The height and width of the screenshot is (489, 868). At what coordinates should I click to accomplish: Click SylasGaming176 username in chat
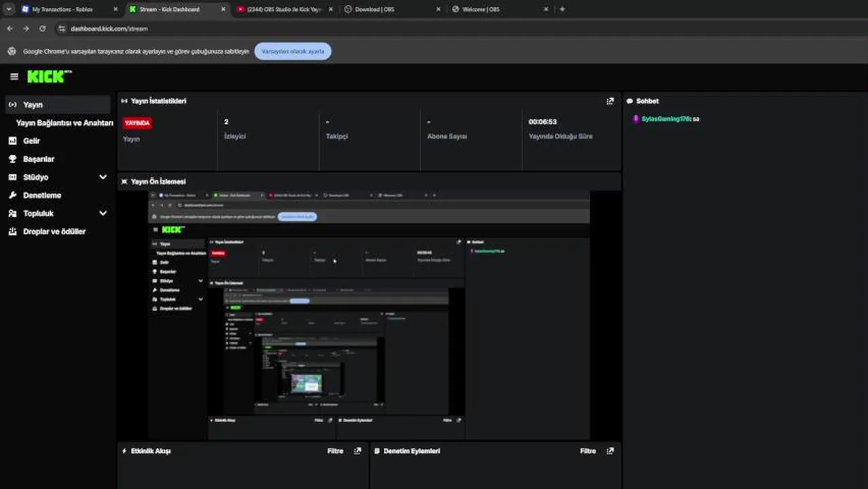click(666, 119)
